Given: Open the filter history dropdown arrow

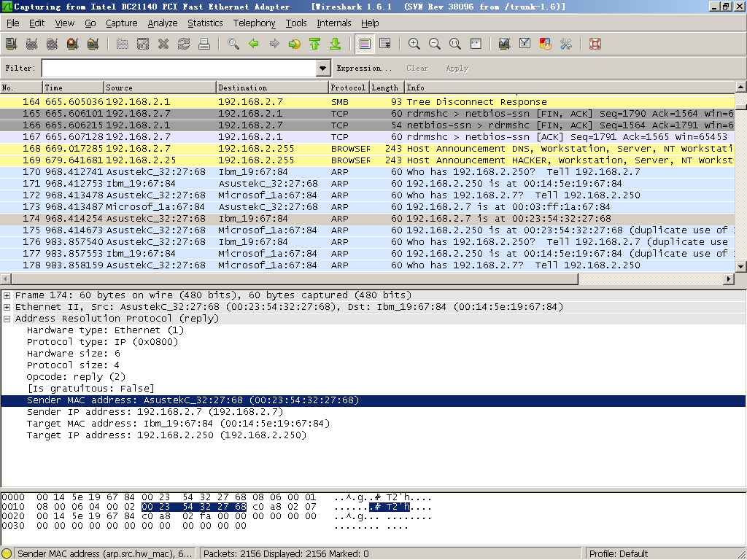Looking at the screenshot, I should [x=323, y=68].
